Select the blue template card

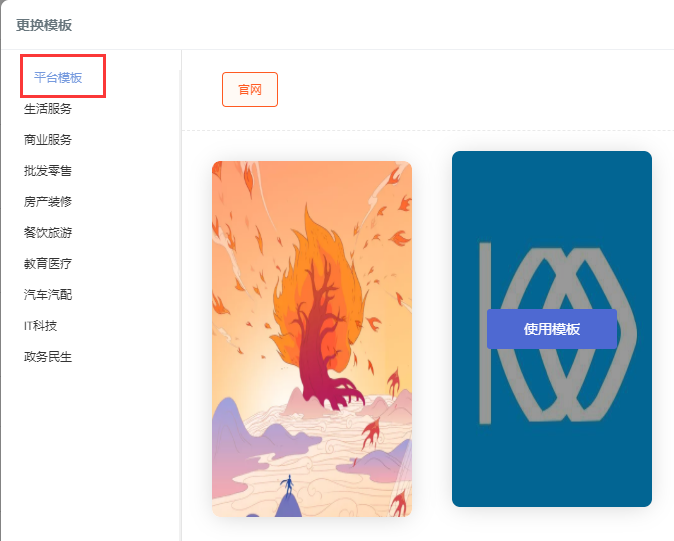[551, 329]
